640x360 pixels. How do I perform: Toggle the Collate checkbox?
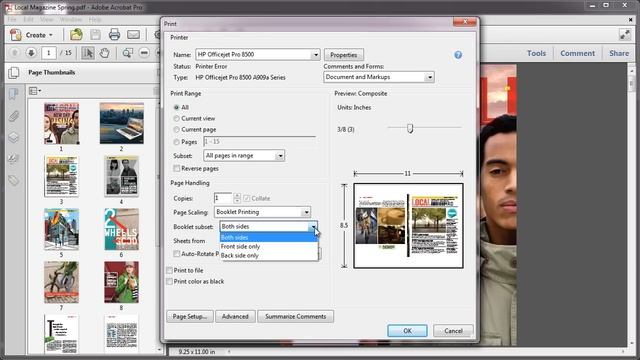247,198
